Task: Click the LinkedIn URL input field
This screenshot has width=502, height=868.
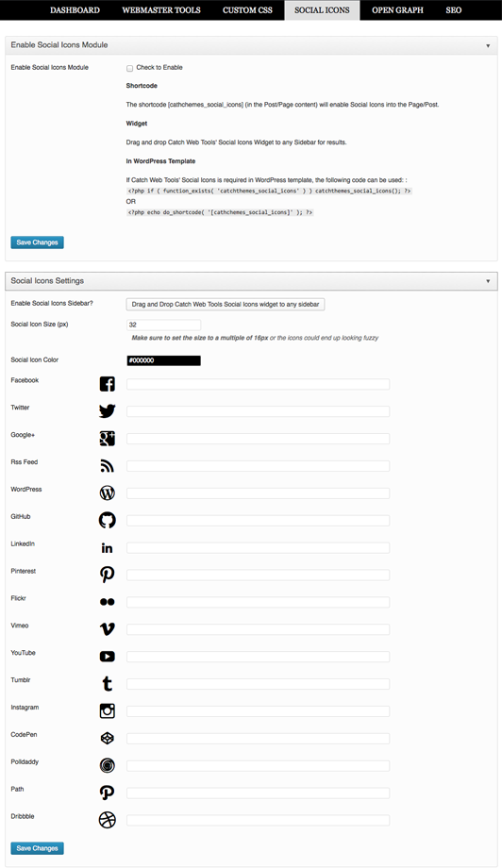Action: [x=258, y=547]
